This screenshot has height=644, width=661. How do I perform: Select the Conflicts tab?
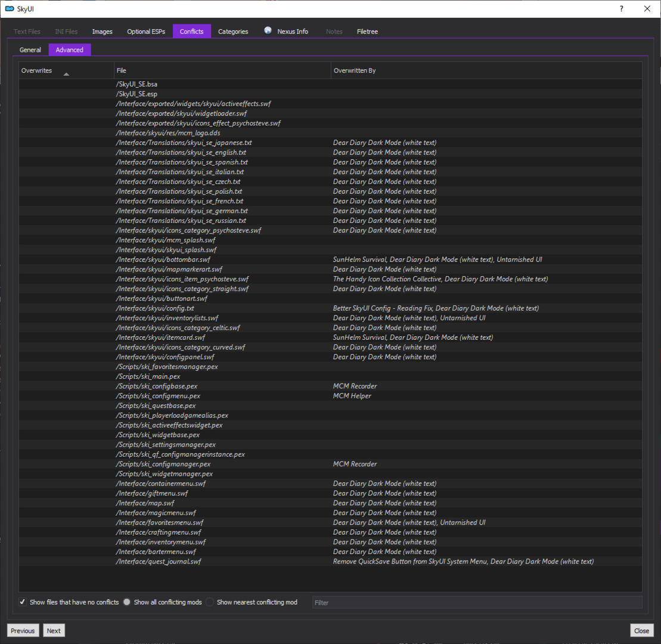pos(192,32)
